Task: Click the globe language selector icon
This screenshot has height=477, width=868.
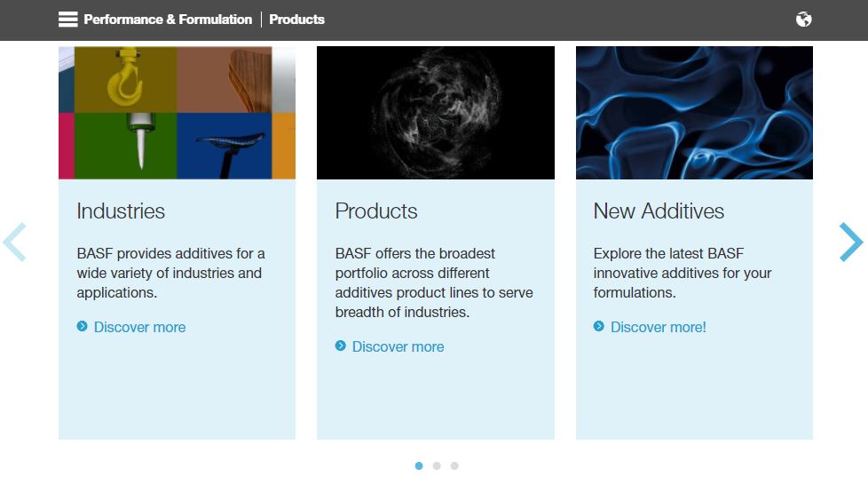Action: (803, 20)
